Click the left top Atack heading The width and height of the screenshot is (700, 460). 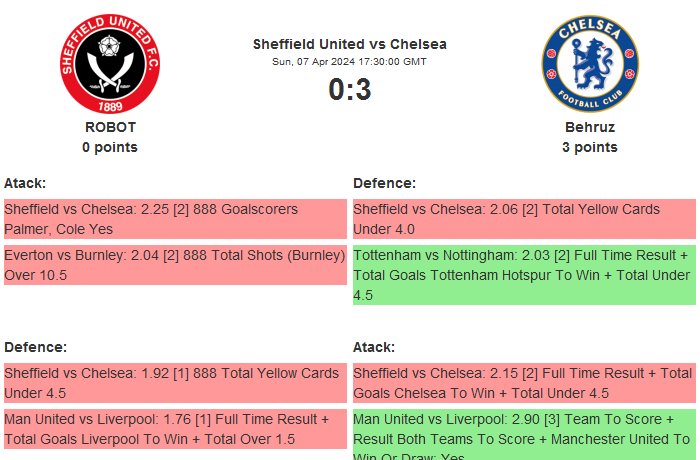25,183
